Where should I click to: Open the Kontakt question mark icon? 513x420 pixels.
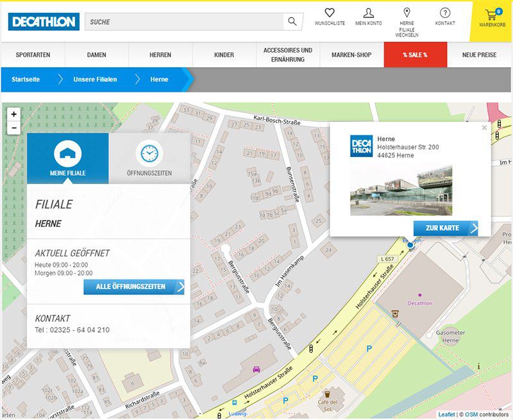[445, 13]
